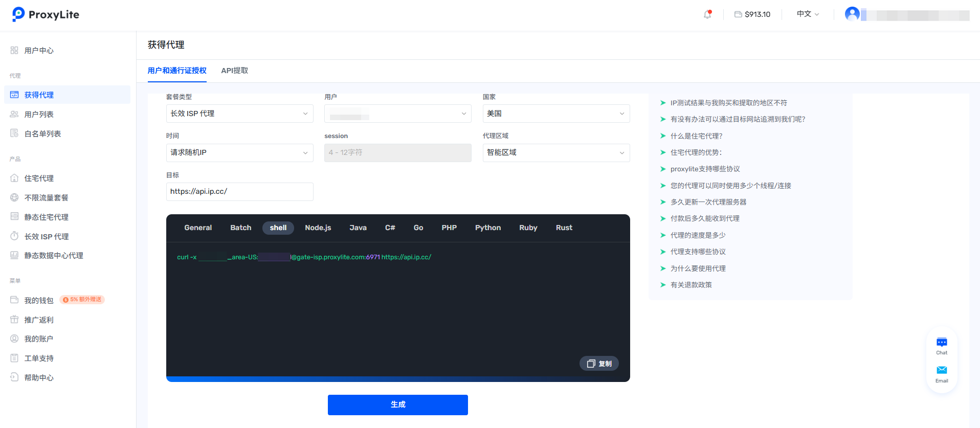
Task: Click the curl command text
Action: 304,257
